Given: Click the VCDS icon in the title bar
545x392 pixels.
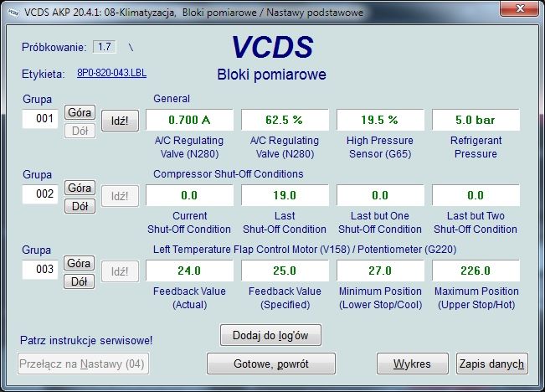Looking at the screenshot, I should click(13, 13).
